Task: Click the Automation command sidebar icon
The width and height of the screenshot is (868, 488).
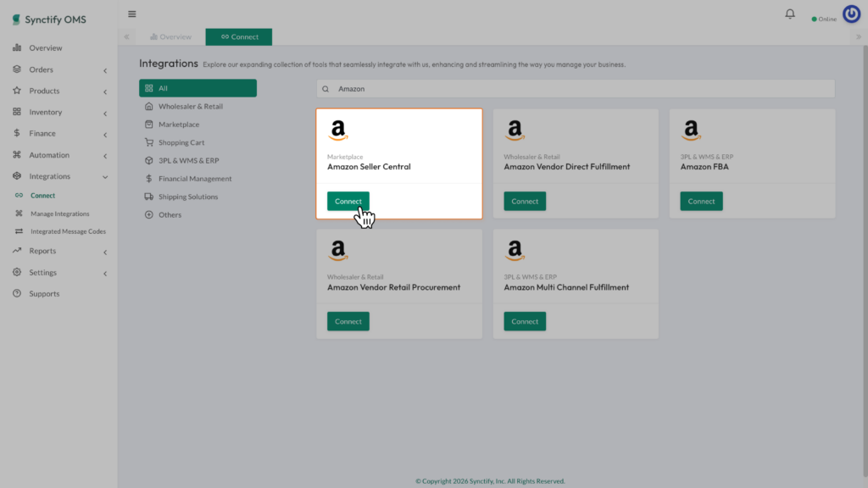Action: click(x=17, y=155)
